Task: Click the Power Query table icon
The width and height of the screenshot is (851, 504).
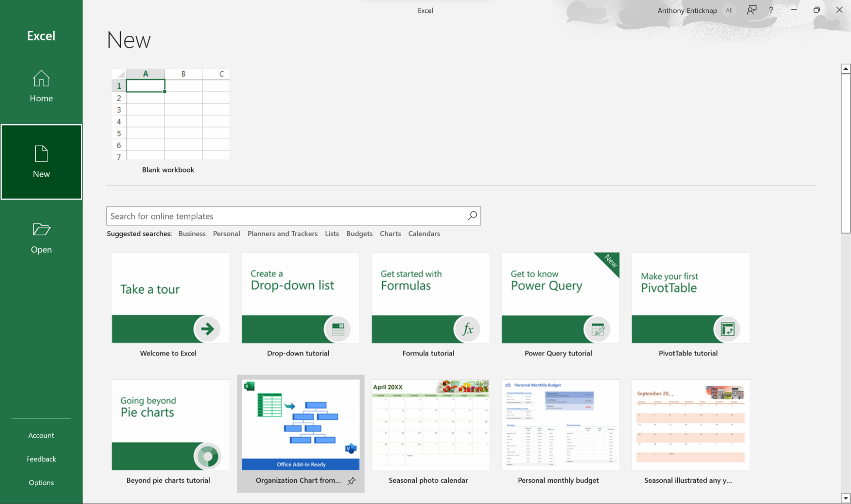Action: pos(597,329)
